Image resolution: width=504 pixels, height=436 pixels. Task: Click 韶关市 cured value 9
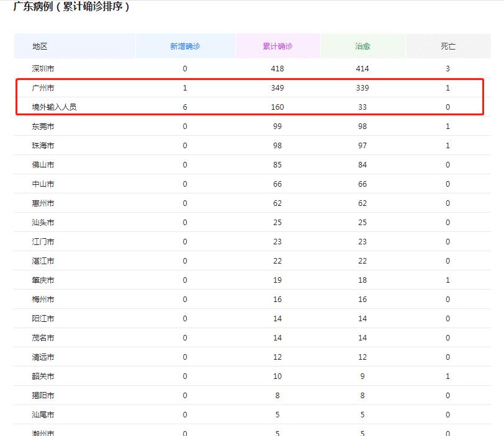pyautogui.click(x=362, y=376)
